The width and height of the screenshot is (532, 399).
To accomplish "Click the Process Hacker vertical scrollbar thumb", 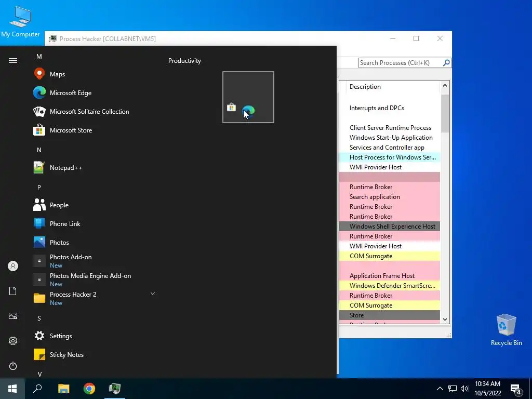I will [x=445, y=114].
